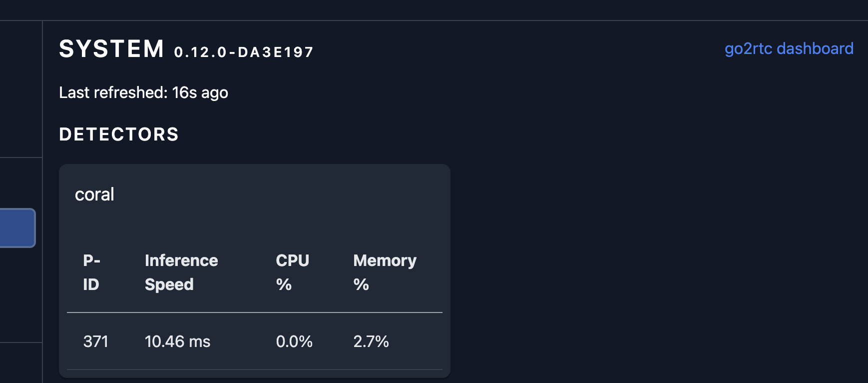Select the detector process ID 371
Screen dimensions: 868x383
point(96,341)
